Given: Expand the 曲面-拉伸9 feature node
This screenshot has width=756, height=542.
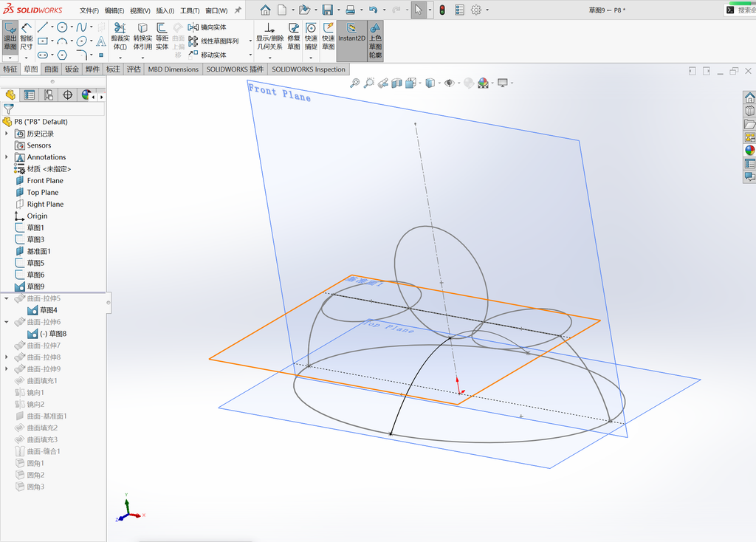Looking at the screenshot, I should 6,369.
